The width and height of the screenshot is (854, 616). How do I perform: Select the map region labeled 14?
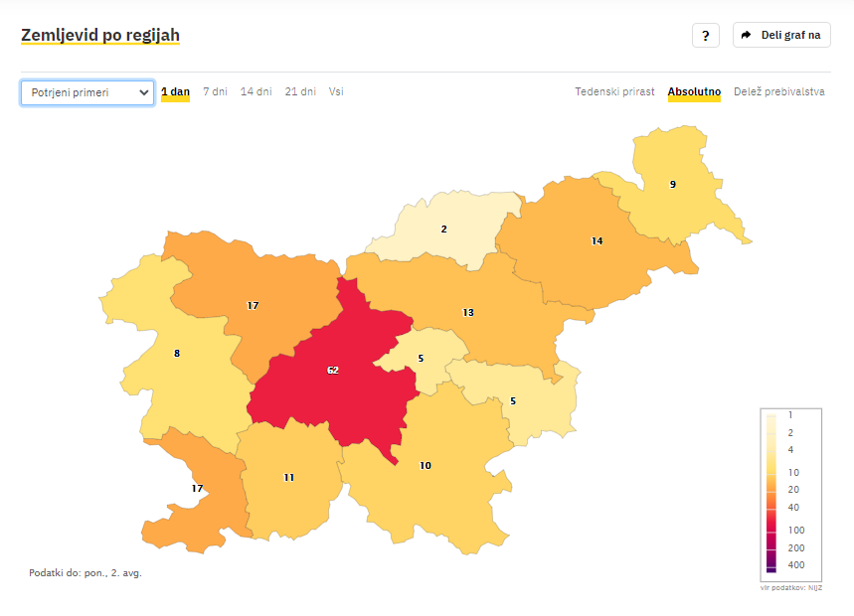[x=597, y=241]
